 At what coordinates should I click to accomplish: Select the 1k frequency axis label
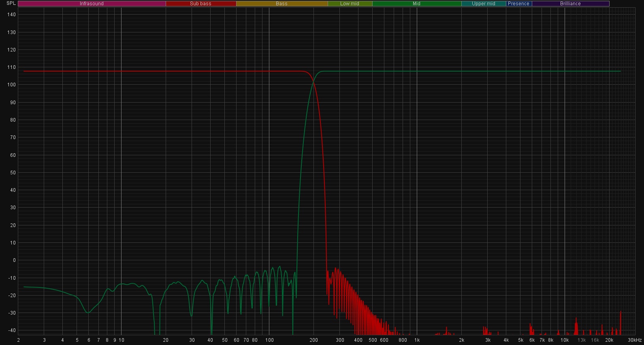click(417, 340)
